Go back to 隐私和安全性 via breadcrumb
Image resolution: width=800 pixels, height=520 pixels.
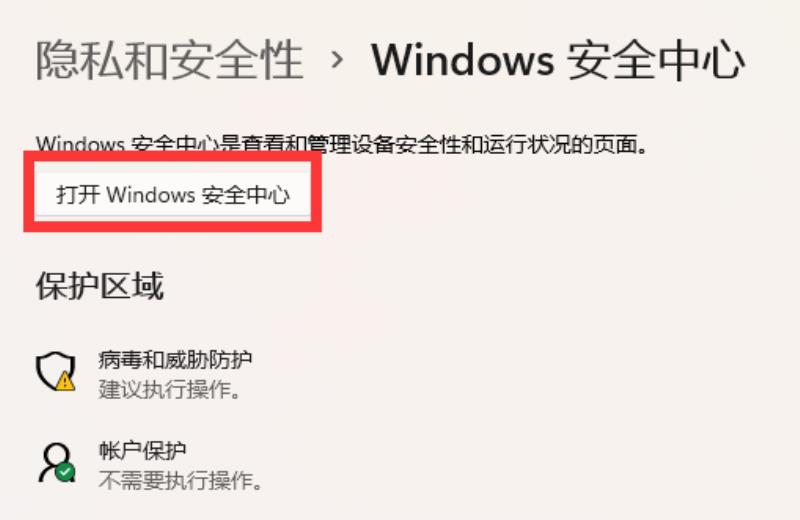(169, 60)
